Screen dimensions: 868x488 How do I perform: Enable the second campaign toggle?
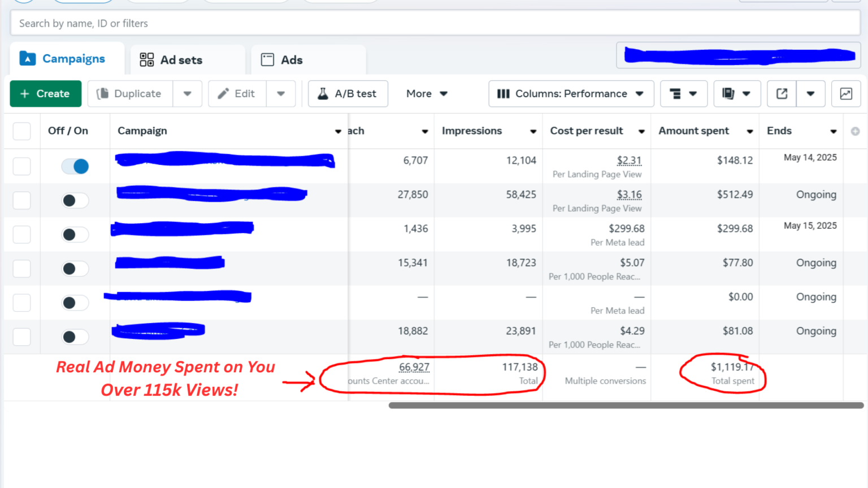[75, 201]
